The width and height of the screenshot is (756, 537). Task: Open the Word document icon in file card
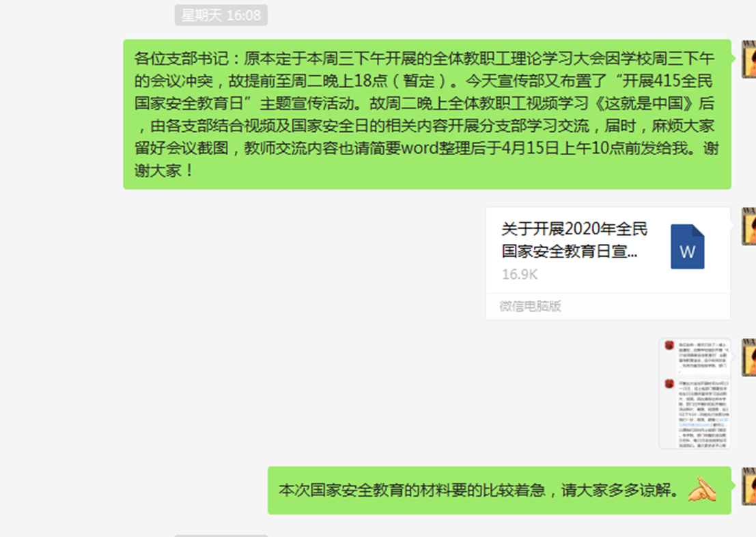(x=687, y=247)
